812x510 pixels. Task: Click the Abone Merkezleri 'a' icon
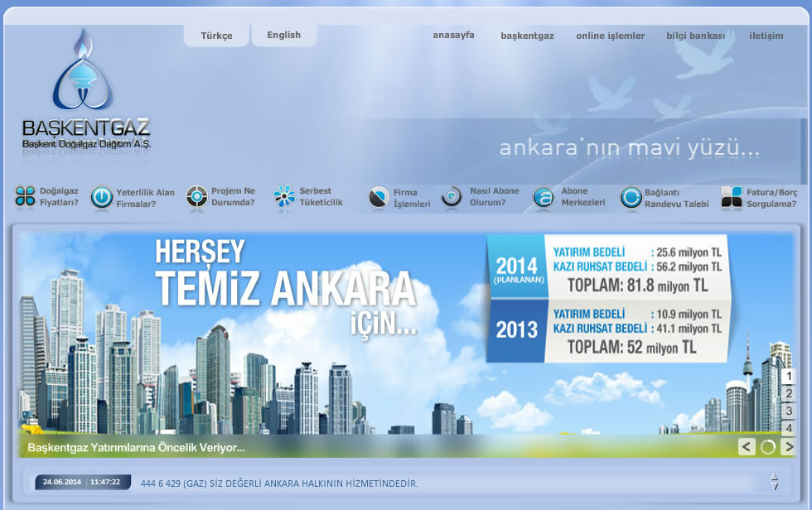(544, 197)
